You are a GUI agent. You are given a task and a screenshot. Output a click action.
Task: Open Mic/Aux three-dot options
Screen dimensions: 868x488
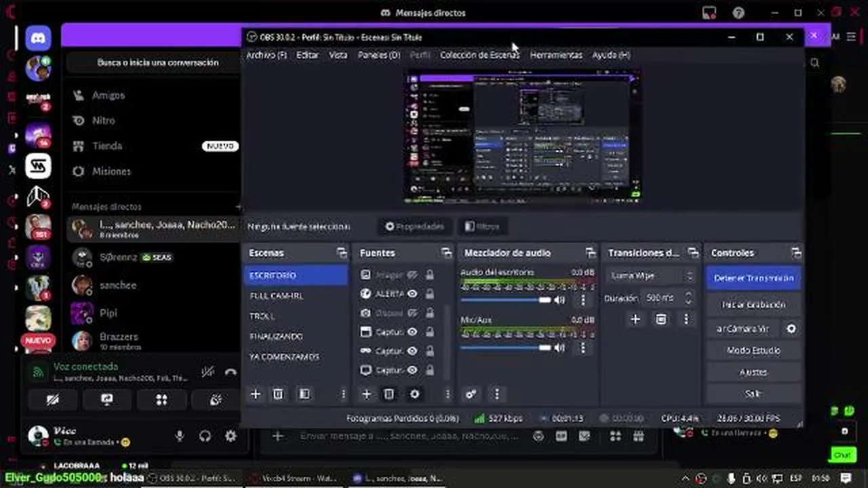coord(583,348)
